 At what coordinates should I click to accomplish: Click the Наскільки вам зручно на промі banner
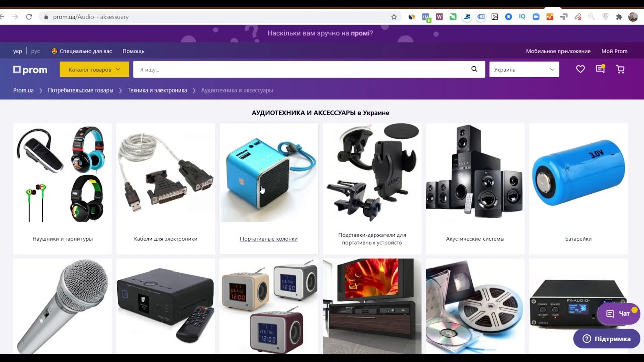coord(320,33)
